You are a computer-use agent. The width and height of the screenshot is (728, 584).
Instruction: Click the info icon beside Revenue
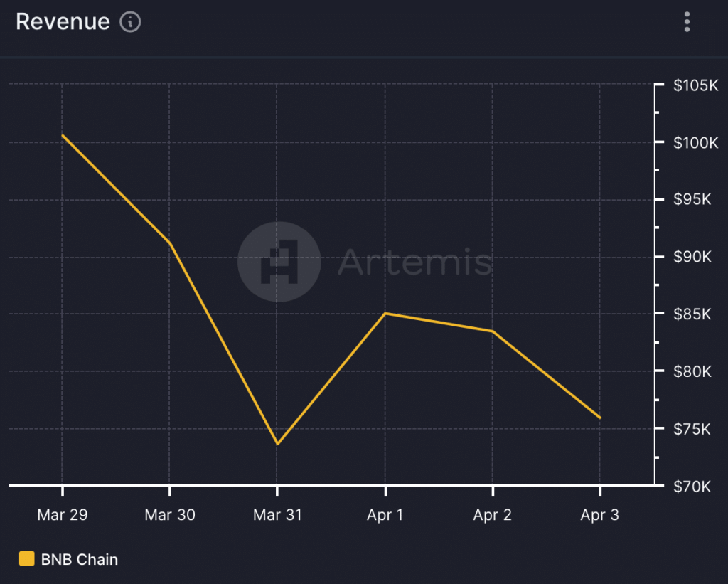click(x=131, y=22)
